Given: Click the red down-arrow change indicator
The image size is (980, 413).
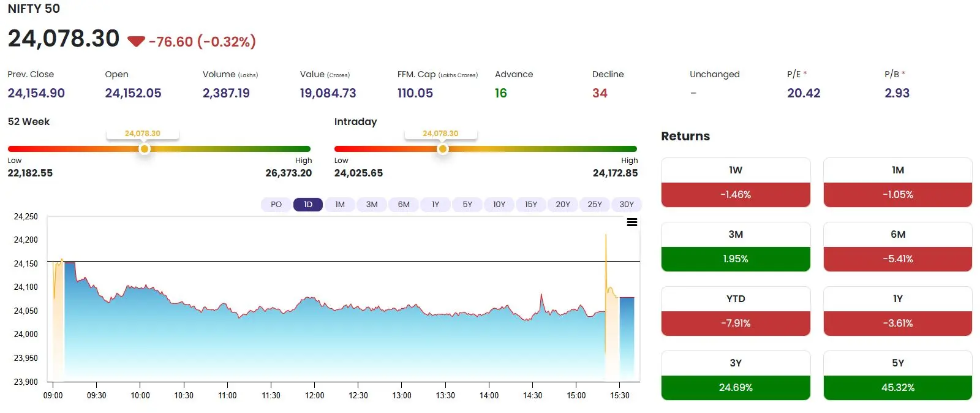Looking at the screenshot, I should 136,42.
